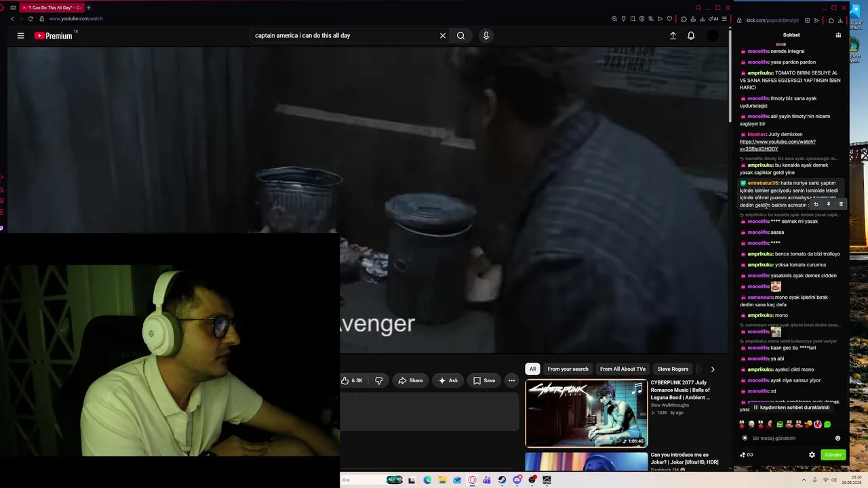
Task: Open the YouTube link posted by kloshax
Action: 777,145
